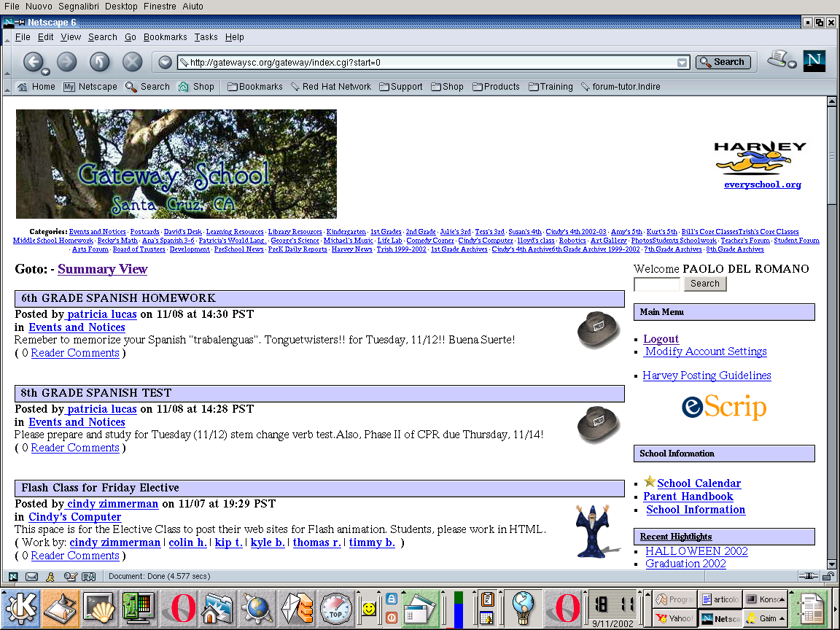Image resolution: width=840 pixels, height=630 pixels.
Task: Click the lock screen icon in the panel
Action: [x=392, y=599]
